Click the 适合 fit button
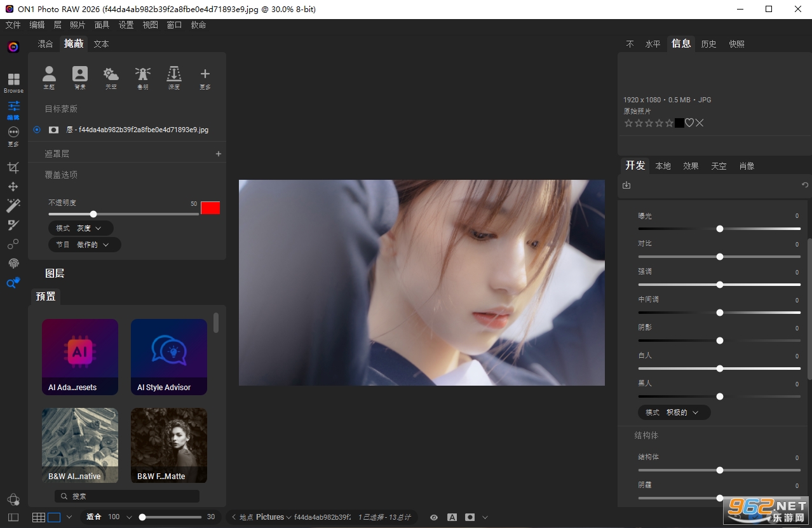Screen dimensions: 812x528 (x=94, y=517)
